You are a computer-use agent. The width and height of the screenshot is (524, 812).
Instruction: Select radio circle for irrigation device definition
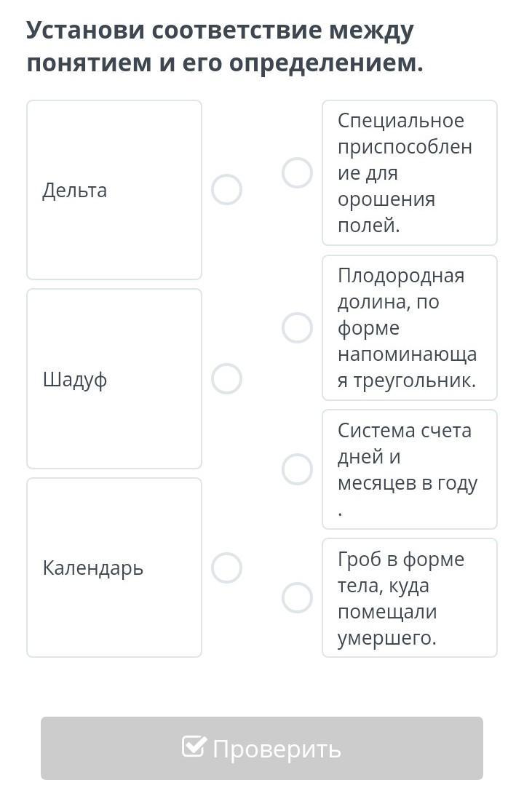[297, 173]
